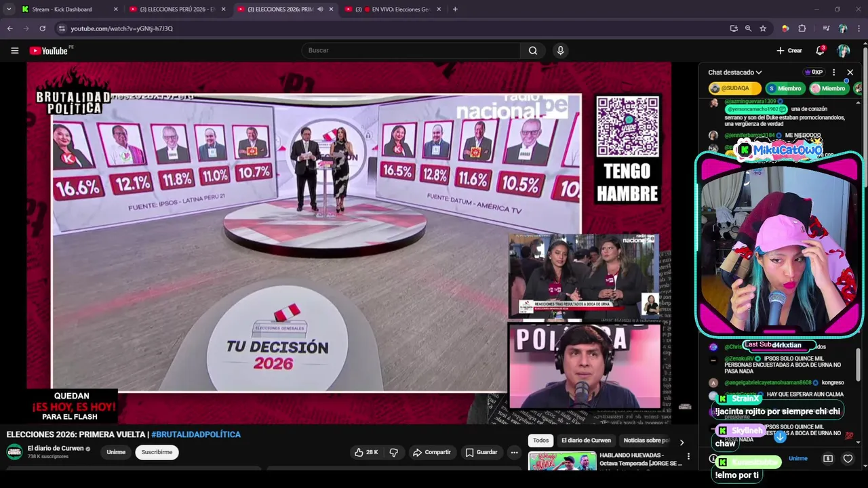Click the Unirme button under the video
Screen dimensions: 868x488
click(116, 452)
